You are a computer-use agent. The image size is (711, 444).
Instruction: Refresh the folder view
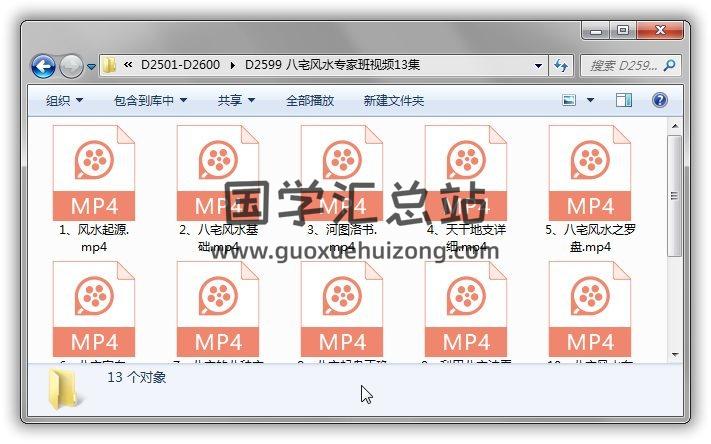pyautogui.click(x=561, y=66)
